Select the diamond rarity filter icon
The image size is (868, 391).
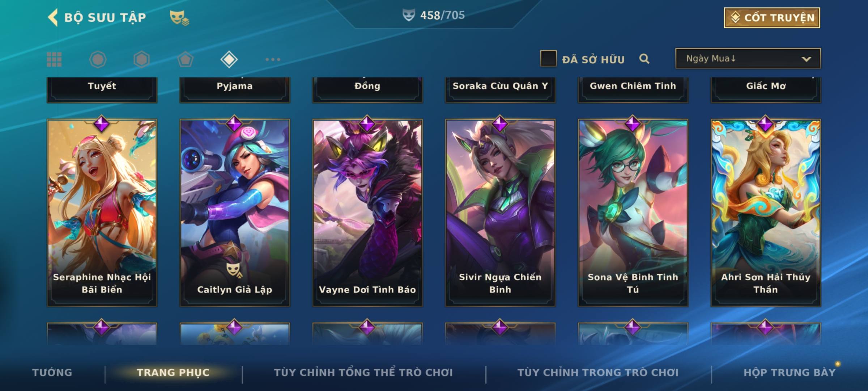229,59
